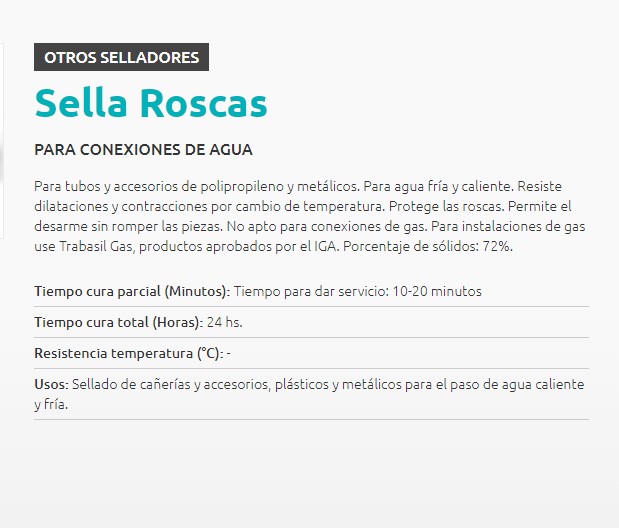Select the Tiempo cura total (Horas) label
Viewport: 619px width, 528px height.
(x=118, y=322)
